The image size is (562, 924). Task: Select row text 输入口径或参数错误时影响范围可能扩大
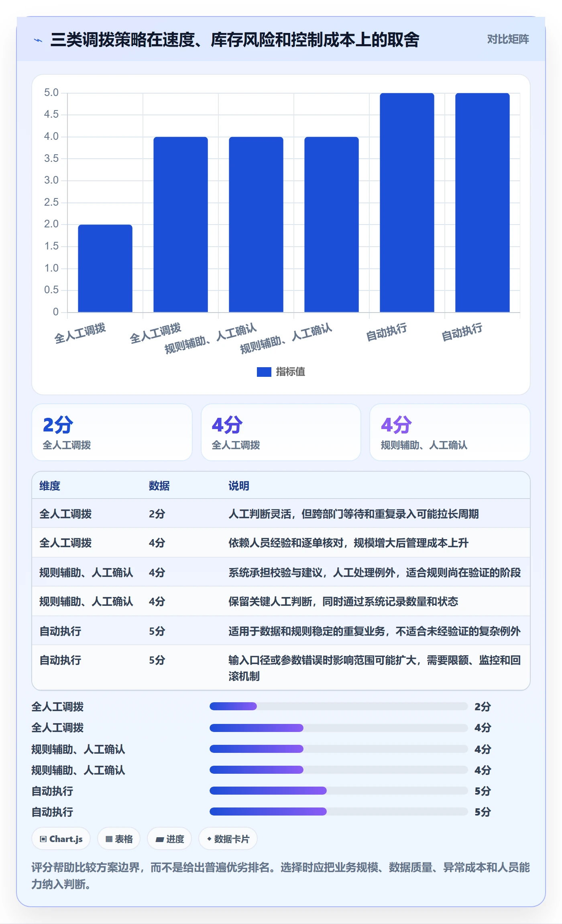pos(322,660)
